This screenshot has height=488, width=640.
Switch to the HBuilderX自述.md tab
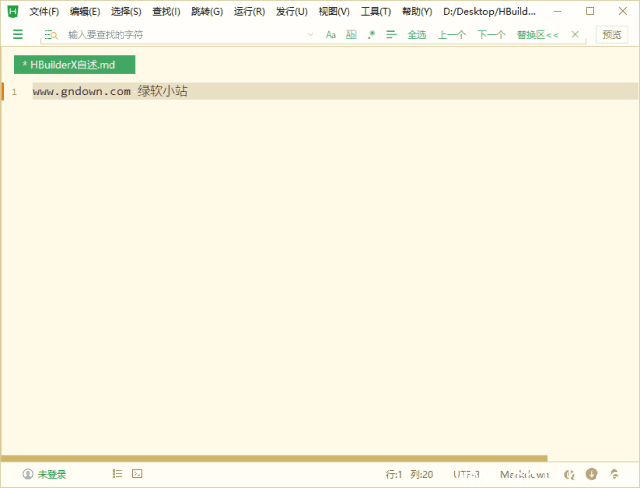pyautogui.click(x=74, y=64)
